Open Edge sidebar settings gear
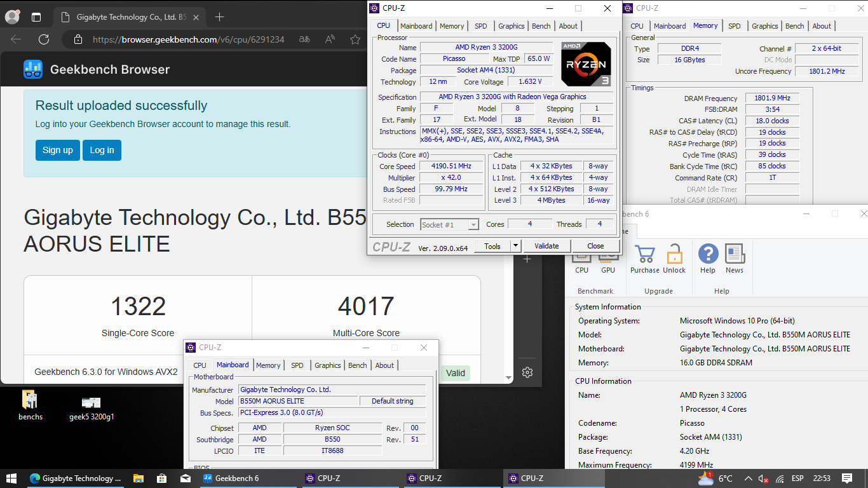This screenshot has height=488, width=868. point(527,372)
